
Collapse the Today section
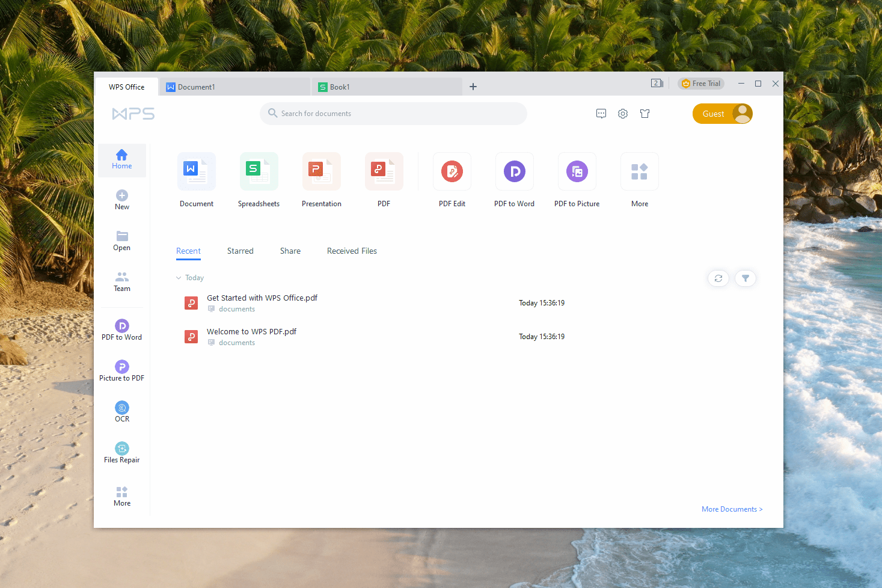(x=178, y=277)
